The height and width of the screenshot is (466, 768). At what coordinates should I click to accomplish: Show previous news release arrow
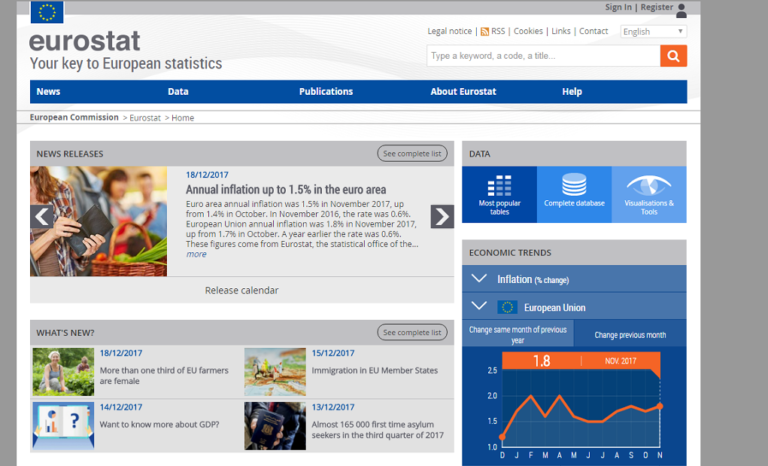42,217
